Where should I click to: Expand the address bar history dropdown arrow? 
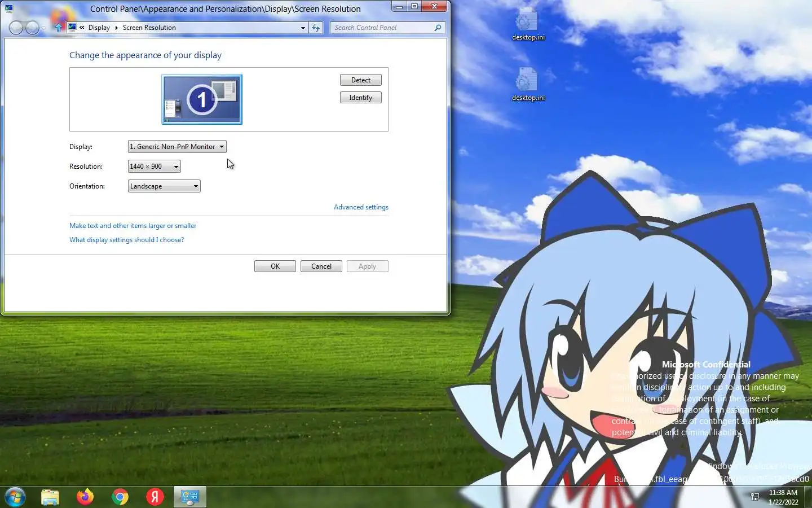(x=303, y=28)
